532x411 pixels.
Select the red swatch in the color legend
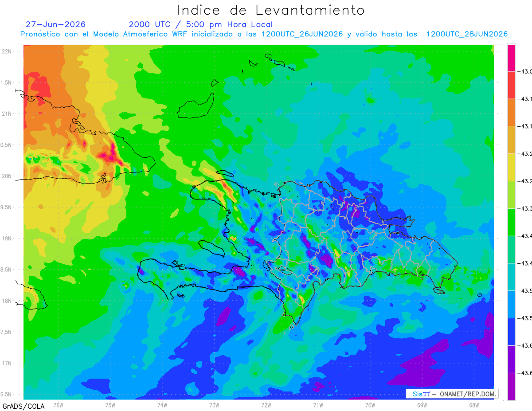511,85
